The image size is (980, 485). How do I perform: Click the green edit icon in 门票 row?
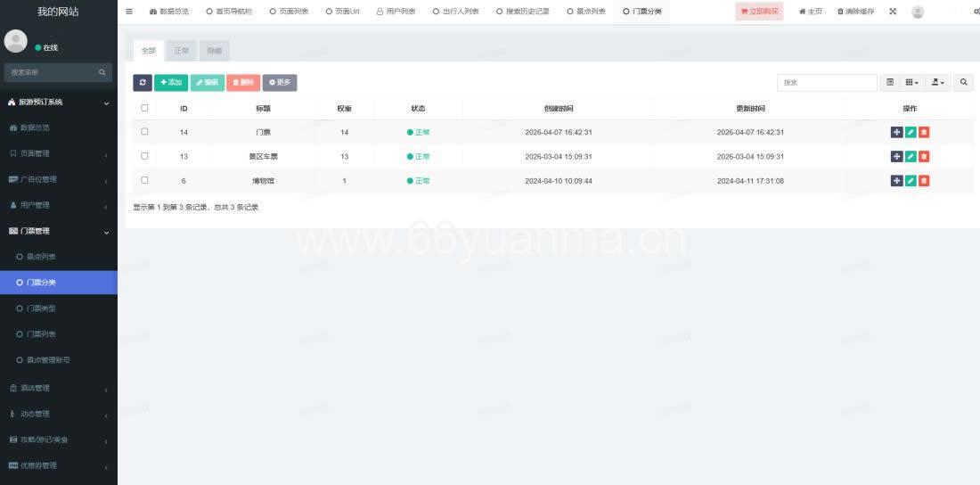(911, 132)
